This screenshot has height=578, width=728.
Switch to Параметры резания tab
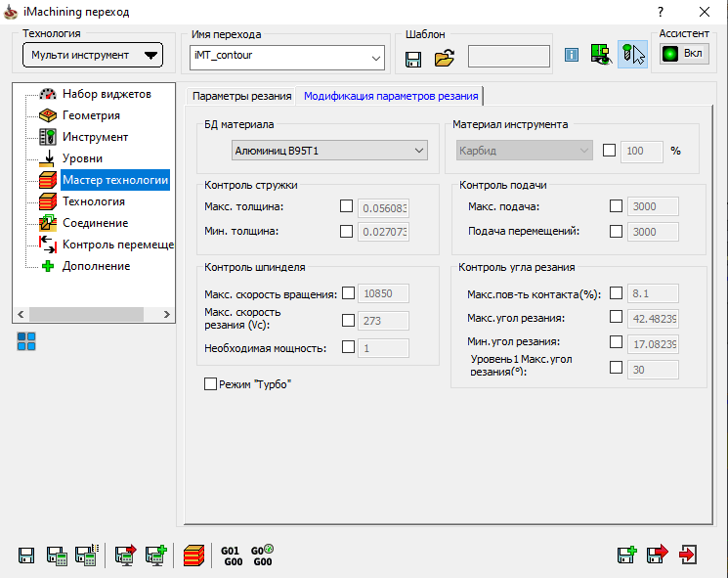(241, 96)
